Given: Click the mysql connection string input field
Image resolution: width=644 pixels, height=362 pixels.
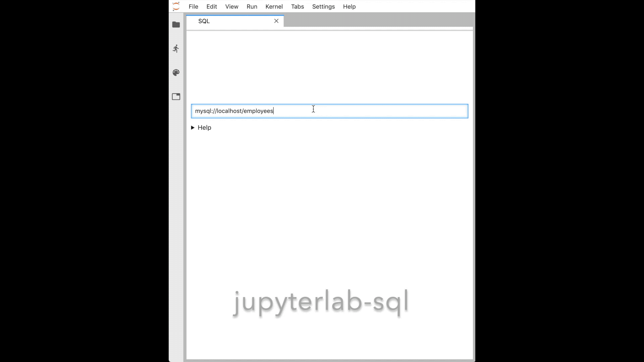Looking at the screenshot, I should [329, 111].
